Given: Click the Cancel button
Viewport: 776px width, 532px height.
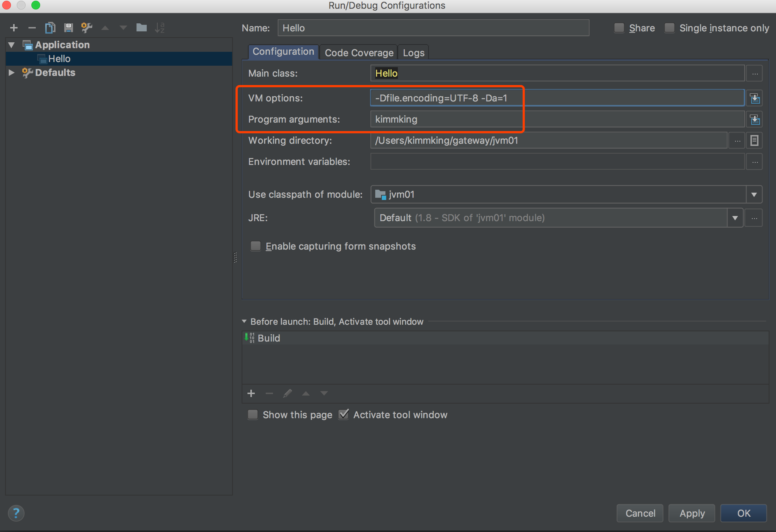Looking at the screenshot, I should pyautogui.click(x=640, y=513).
